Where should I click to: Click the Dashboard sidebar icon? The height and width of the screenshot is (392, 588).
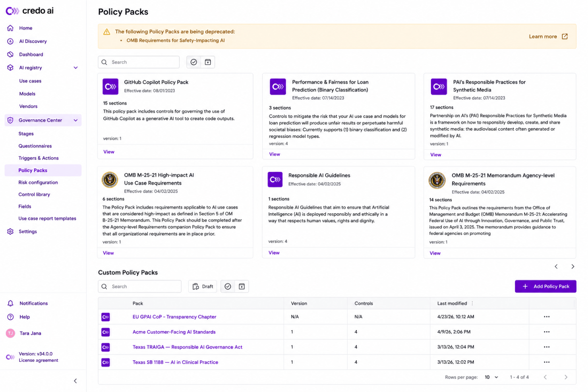10,54
